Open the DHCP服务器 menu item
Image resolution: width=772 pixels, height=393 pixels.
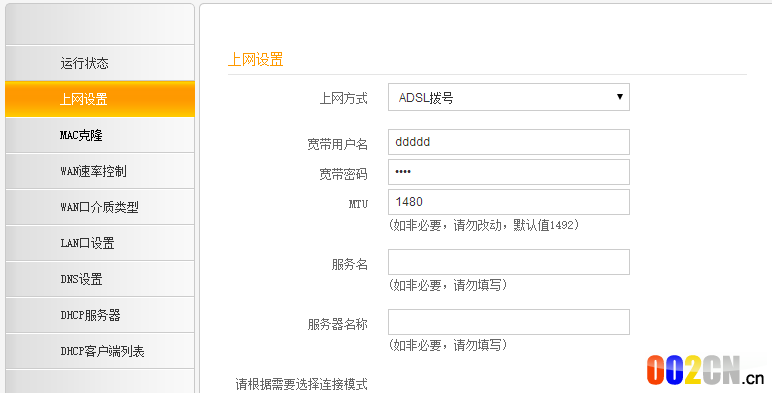(100, 315)
